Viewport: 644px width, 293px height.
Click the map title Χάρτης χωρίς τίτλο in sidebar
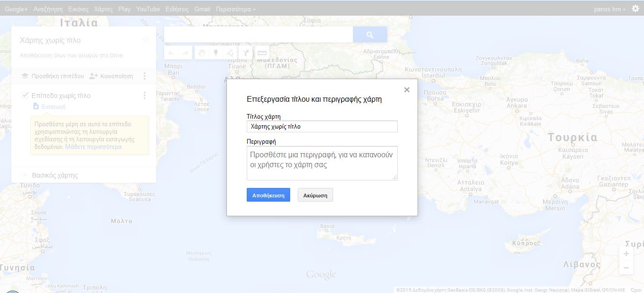tap(50, 41)
